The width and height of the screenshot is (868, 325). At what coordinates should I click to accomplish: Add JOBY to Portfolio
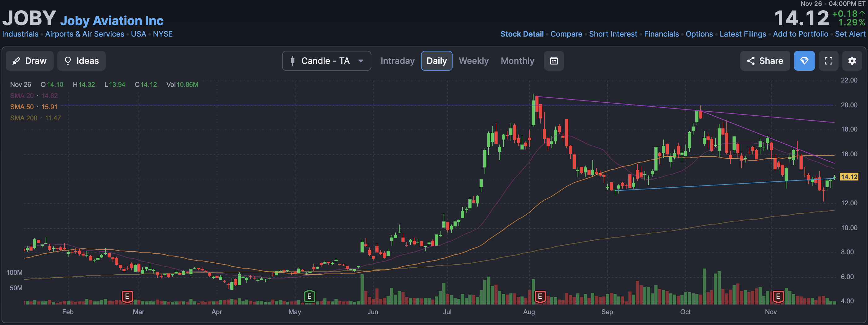pyautogui.click(x=800, y=34)
